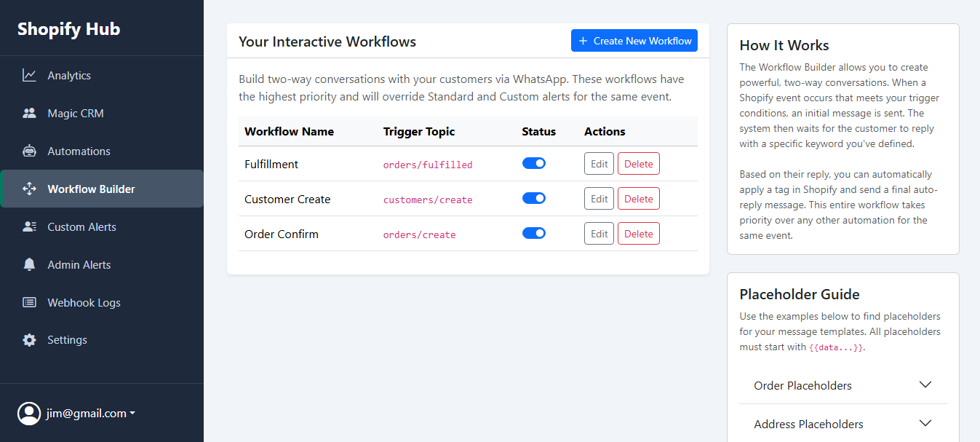Click the Custom Alerts person-lines icon
980x442 pixels.
[29, 227]
